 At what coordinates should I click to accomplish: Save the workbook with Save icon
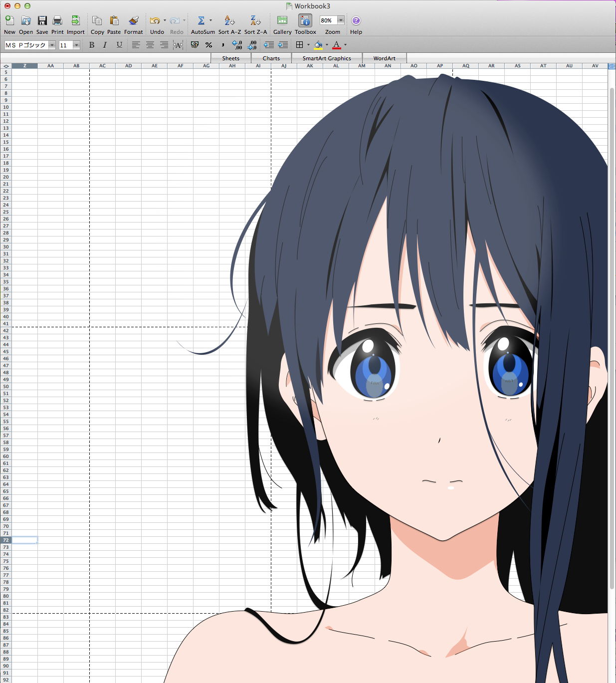42,20
